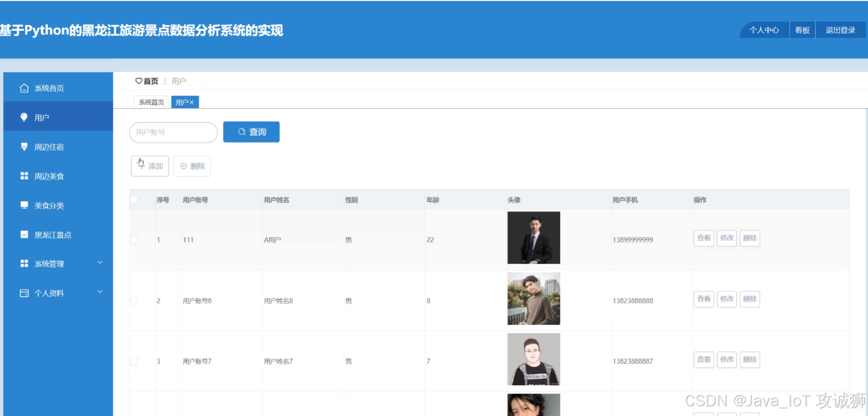Click the 用户账号 search input field
The image size is (868, 416).
coord(173,132)
